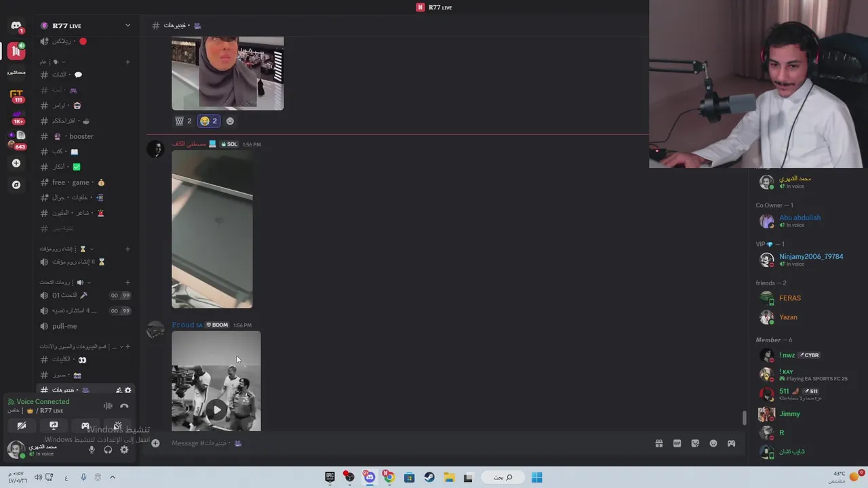Open the blurry laptop video thumbnail
The image size is (868, 488).
click(212, 229)
